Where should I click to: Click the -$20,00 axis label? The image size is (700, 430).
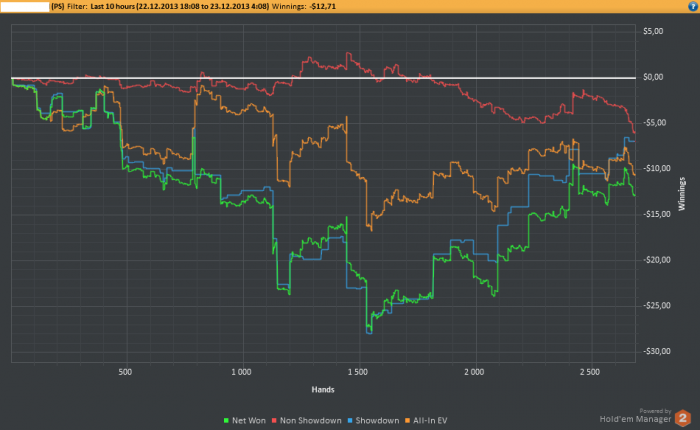pos(656,260)
